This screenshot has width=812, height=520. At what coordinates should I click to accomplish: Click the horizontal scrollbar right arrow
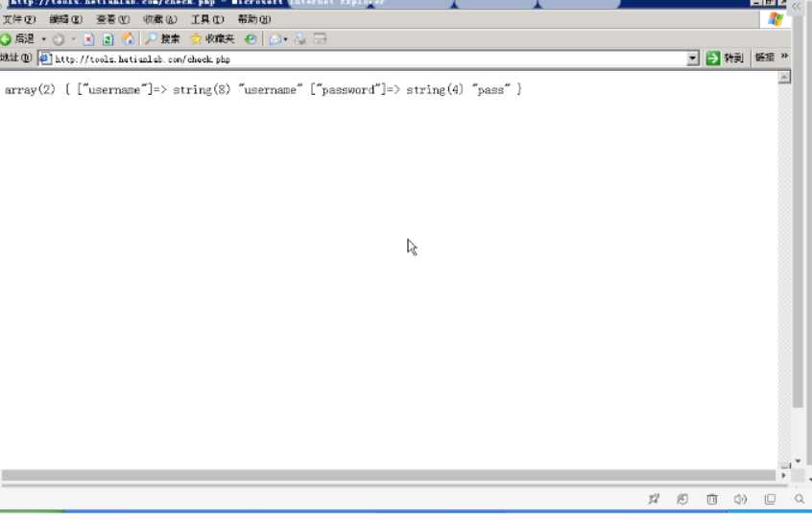[x=783, y=475]
